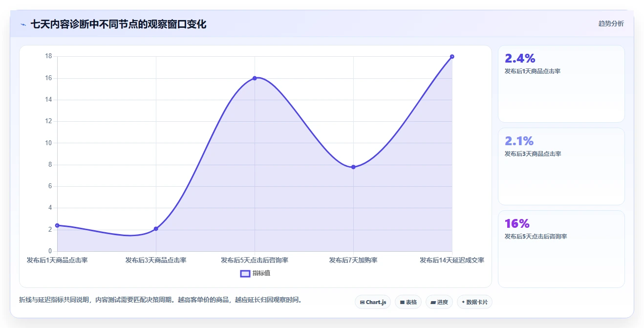Click the y-axis value 2
This screenshot has height=328, width=644.
[x=50, y=230]
